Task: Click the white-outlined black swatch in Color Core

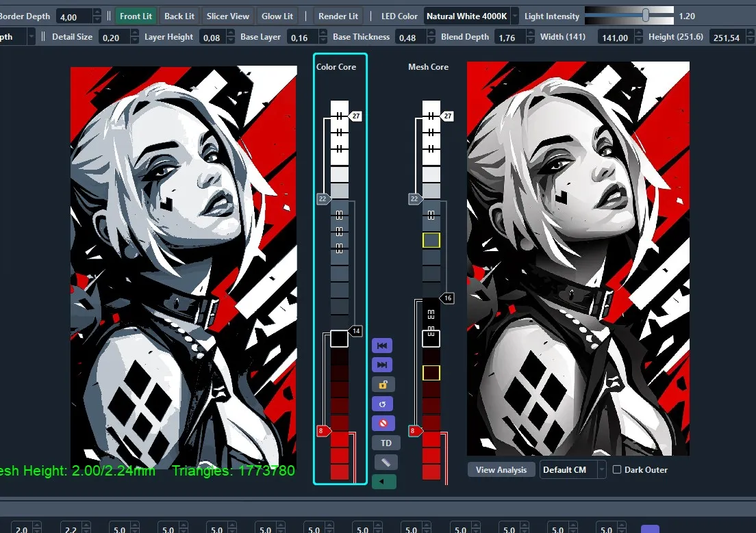Action: pyautogui.click(x=339, y=339)
